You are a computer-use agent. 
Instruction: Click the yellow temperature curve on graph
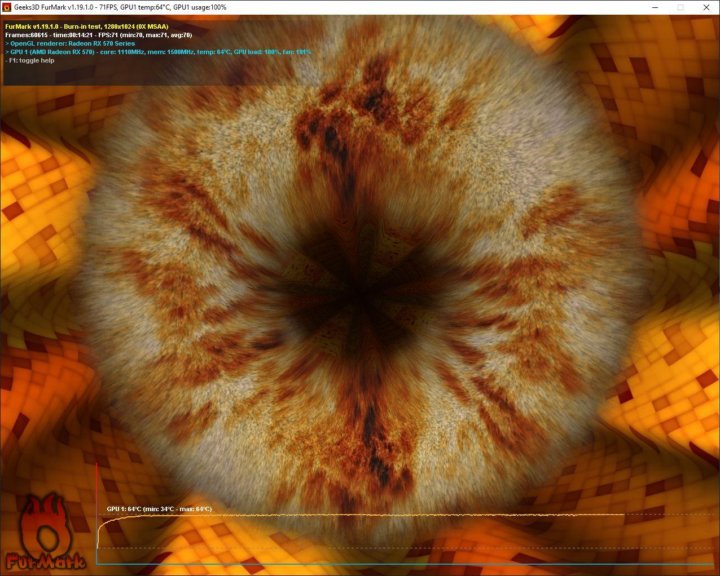point(400,514)
